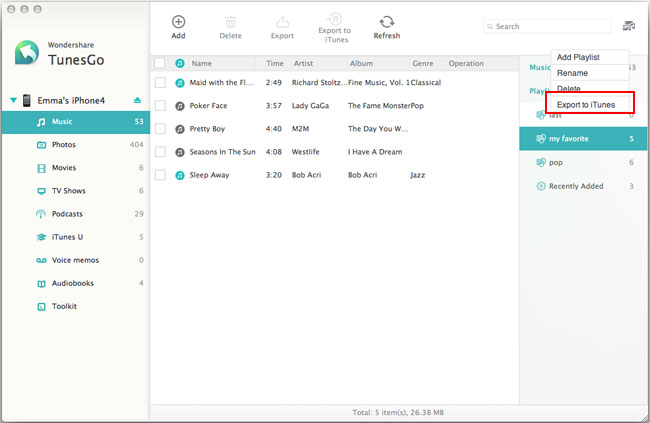Click the album I Have A Dream
The image size is (650, 423).
(x=375, y=152)
